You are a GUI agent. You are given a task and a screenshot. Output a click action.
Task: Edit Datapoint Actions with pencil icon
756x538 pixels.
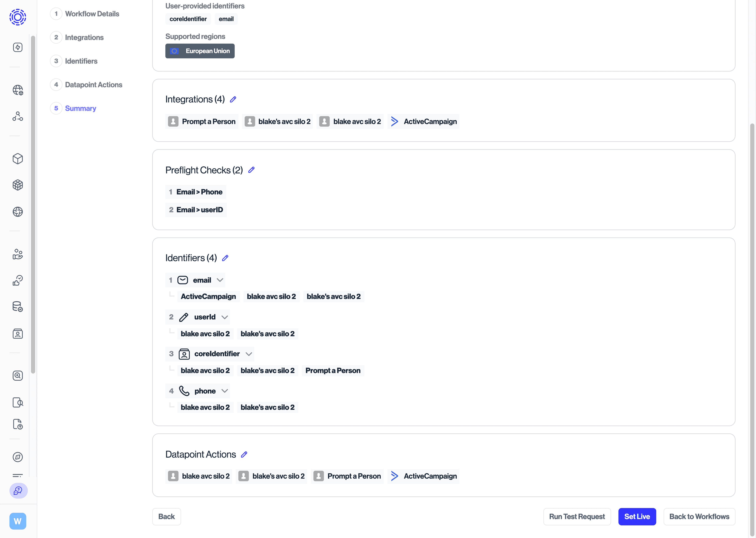coord(244,454)
